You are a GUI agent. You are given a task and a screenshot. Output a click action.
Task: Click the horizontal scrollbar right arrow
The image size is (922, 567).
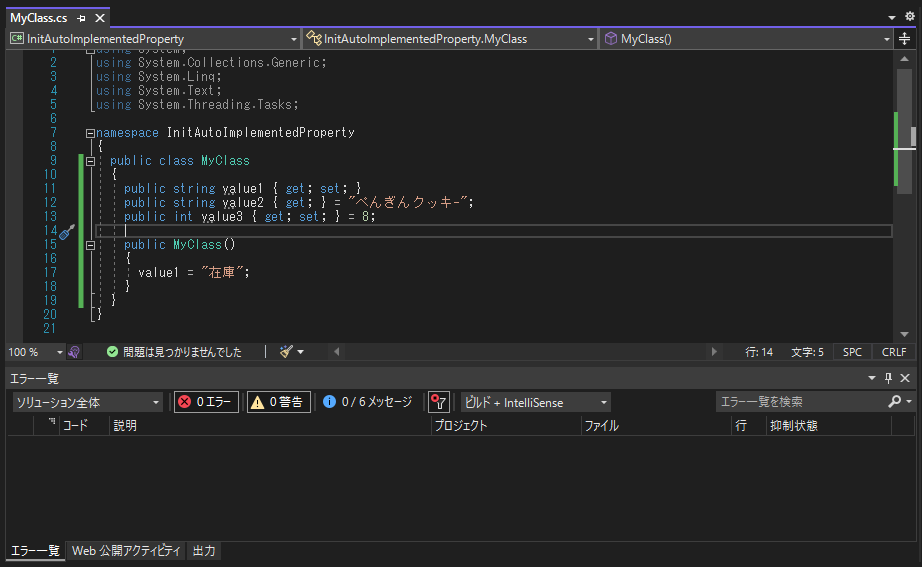(714, 352)
